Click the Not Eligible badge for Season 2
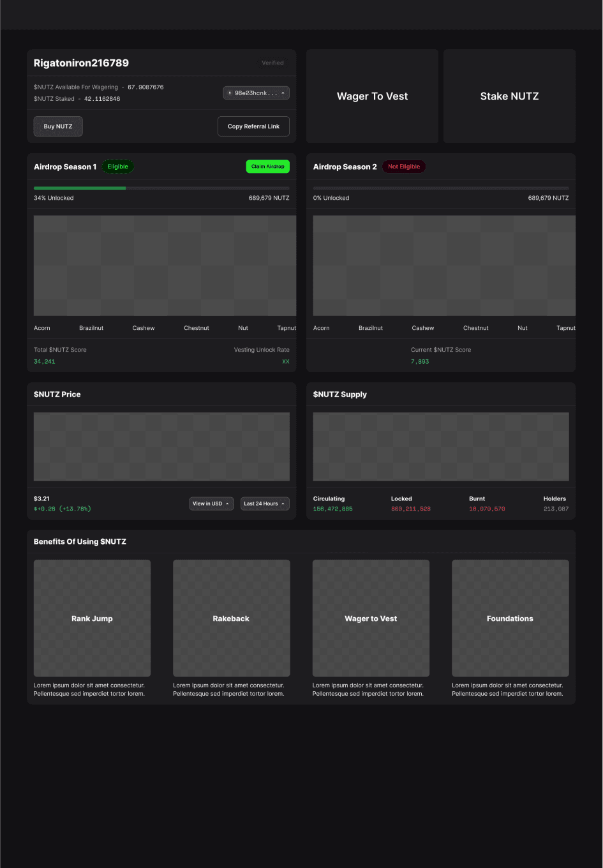The width and height of the screenshot is (603, 868). (x=404, y=167)
